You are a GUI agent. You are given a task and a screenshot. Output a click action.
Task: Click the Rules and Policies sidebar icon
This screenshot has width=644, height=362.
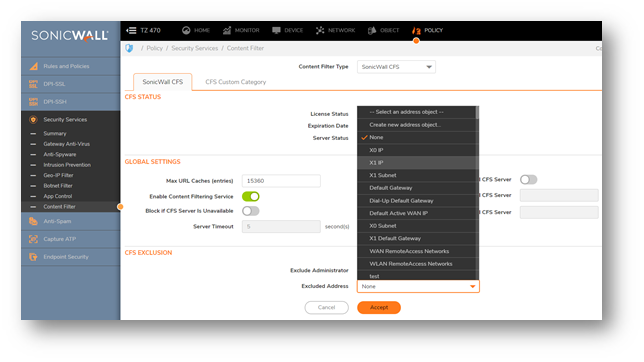pos(33,66)
